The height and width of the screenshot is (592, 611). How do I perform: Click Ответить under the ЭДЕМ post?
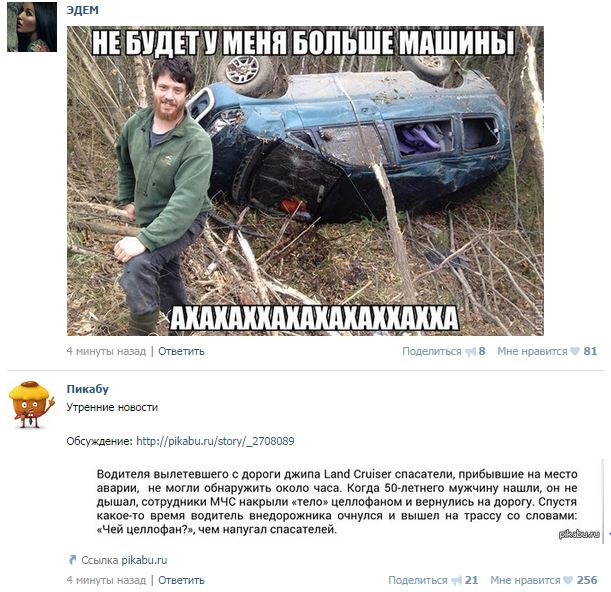[181, 351]
